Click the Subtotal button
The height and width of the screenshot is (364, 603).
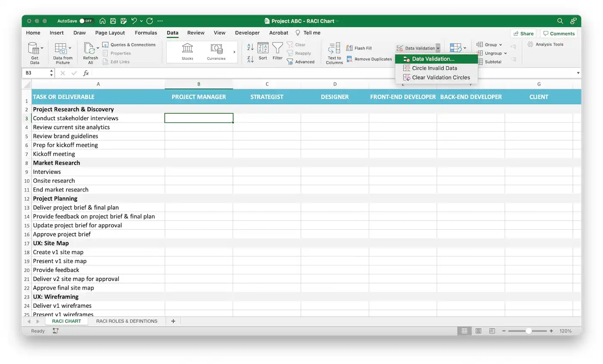[489, 62]
